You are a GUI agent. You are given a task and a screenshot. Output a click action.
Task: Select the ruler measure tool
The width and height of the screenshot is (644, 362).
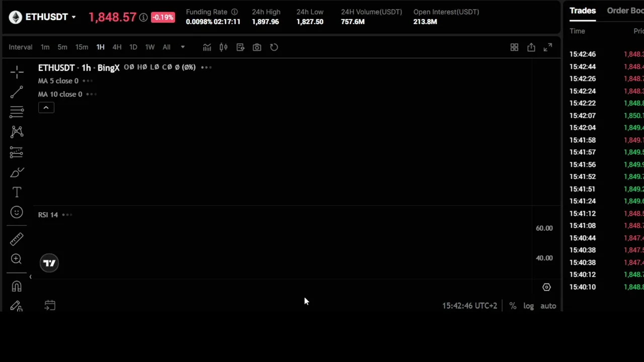pos(17,239)
